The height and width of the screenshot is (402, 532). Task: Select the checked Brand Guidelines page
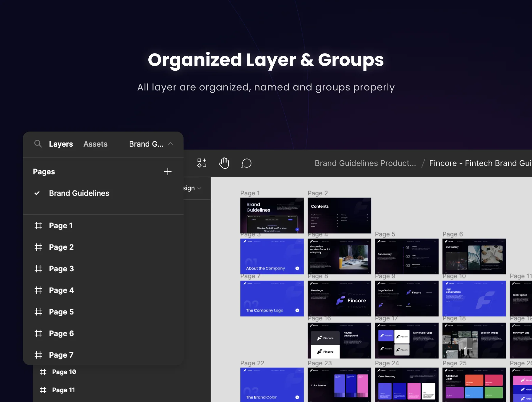click(x=79, y=193)
